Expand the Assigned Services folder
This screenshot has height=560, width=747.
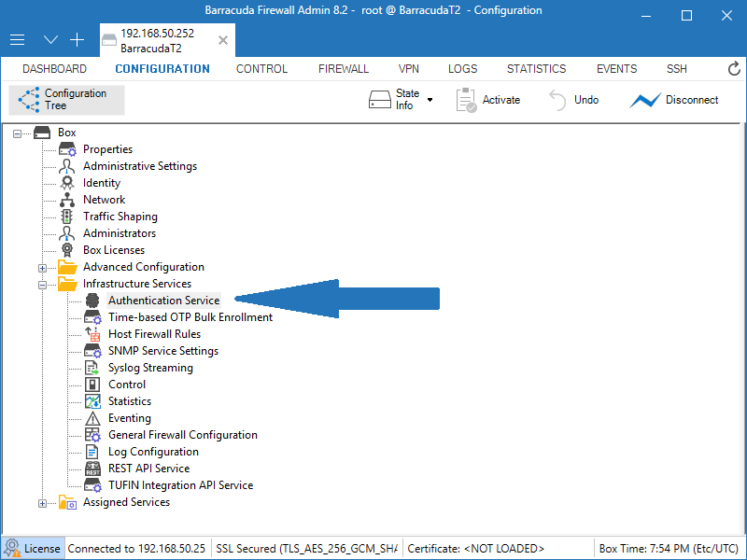point(42,503)
